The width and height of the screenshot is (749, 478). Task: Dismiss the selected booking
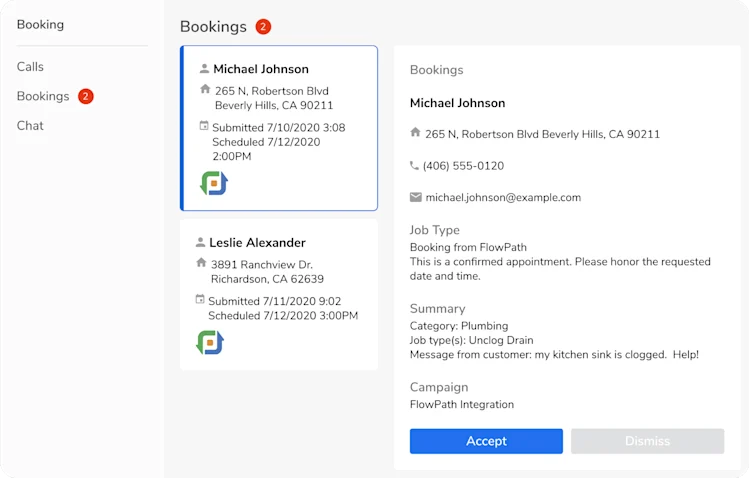tap(647, 441)
